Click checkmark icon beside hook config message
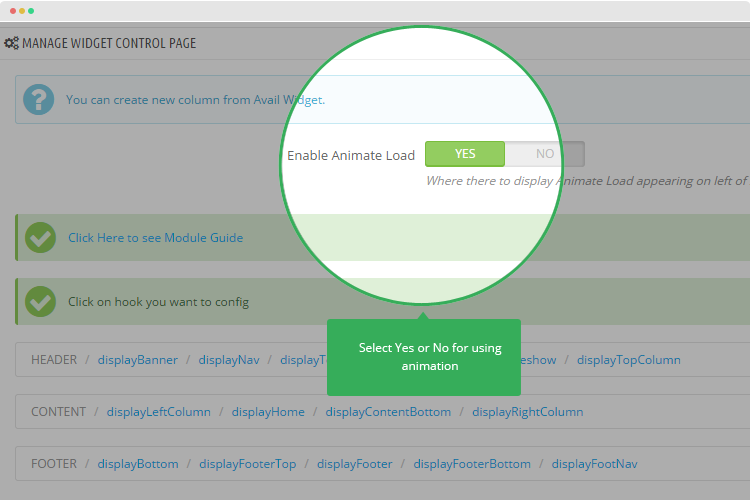The width and height of the screenshot is (750, 500). [40, 301]
